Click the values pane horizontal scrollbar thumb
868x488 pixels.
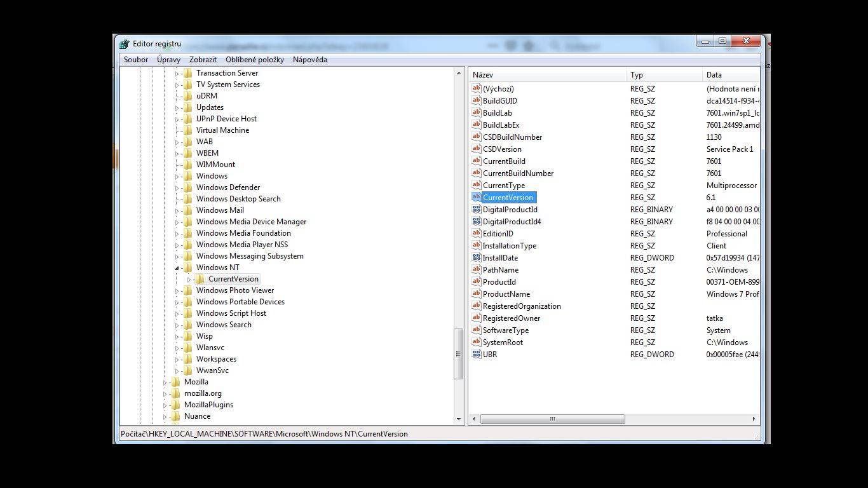552,419
